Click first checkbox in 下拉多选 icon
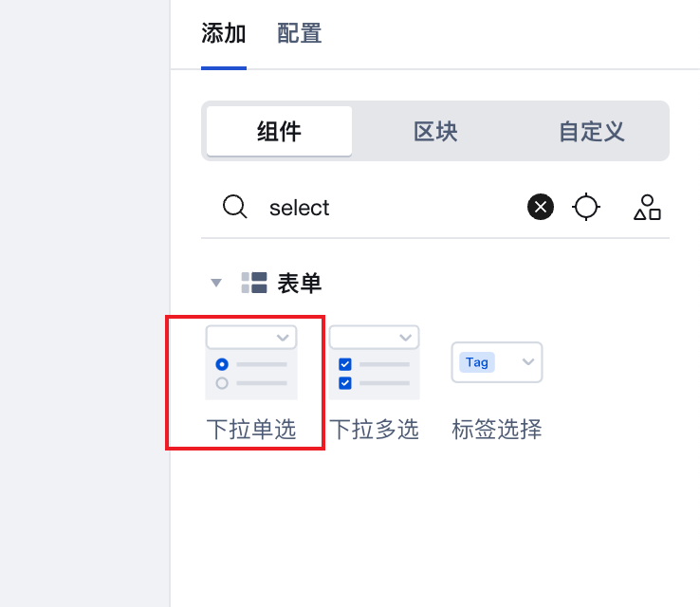Image resolution: width=700 pixels, height=607 pixels. (x=345, y=364)
